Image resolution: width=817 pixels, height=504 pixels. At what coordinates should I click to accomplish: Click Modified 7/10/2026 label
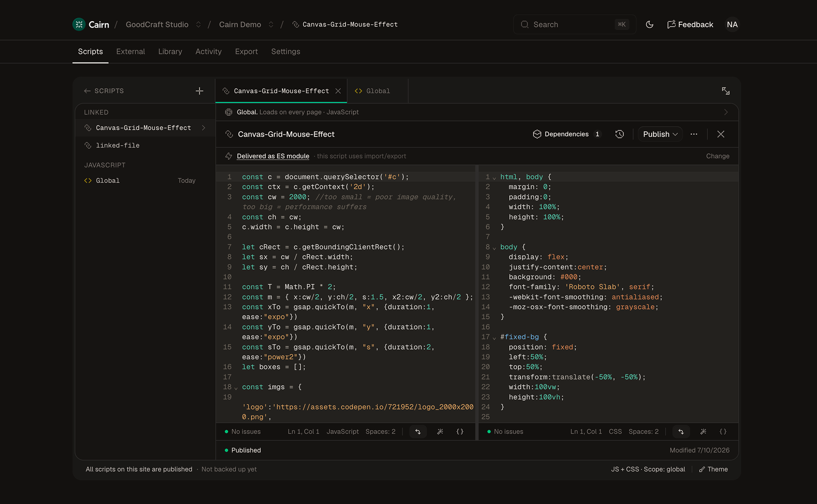pos(700,450)
